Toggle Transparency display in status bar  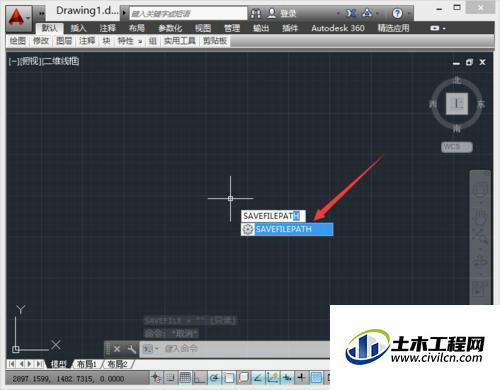coord(316,378)
